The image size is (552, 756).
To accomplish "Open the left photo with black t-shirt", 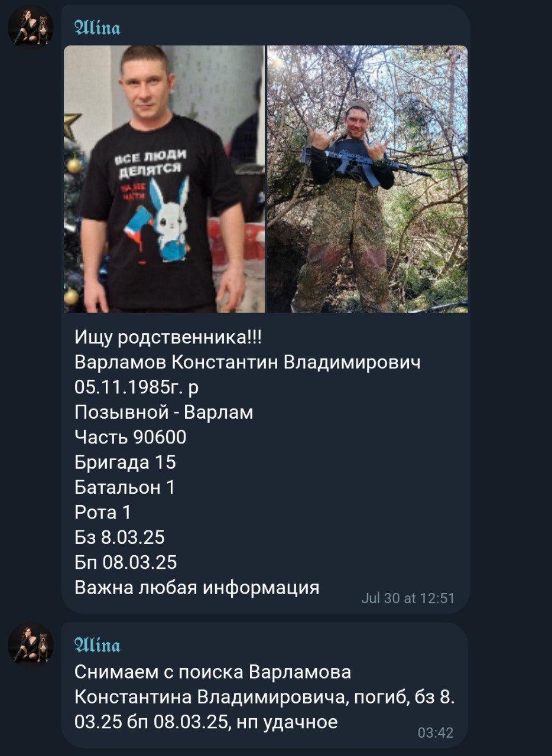I will (x=164, y=179).
